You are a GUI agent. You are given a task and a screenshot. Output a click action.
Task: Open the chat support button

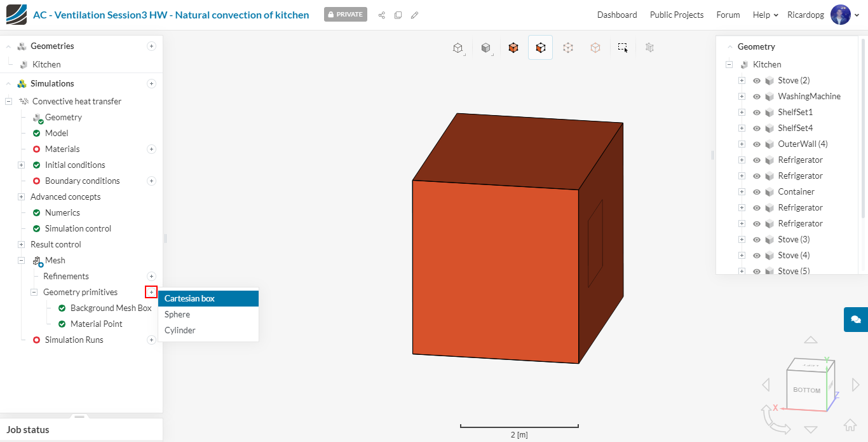(x=856, y=319)
